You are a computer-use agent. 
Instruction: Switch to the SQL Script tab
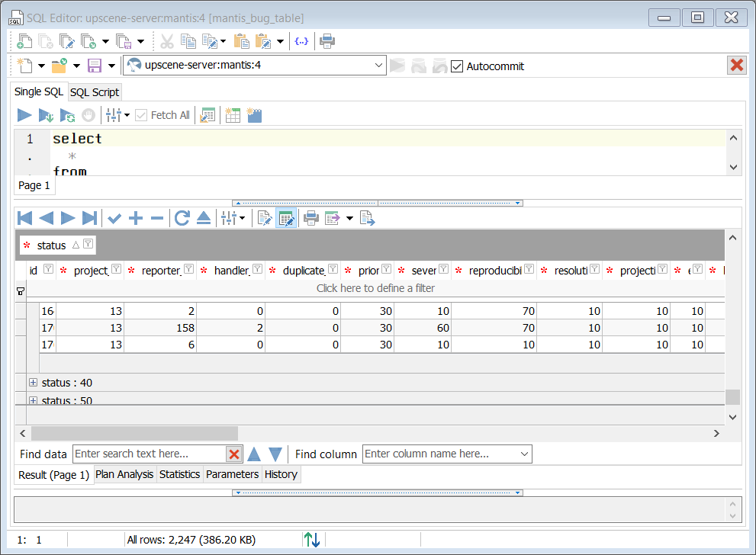(95, 92)
